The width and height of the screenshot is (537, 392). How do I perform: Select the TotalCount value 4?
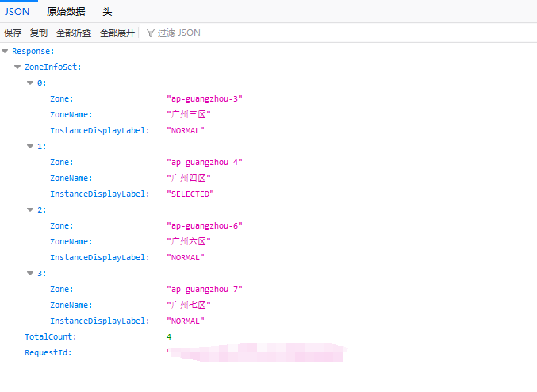click(x=169, y=336)
